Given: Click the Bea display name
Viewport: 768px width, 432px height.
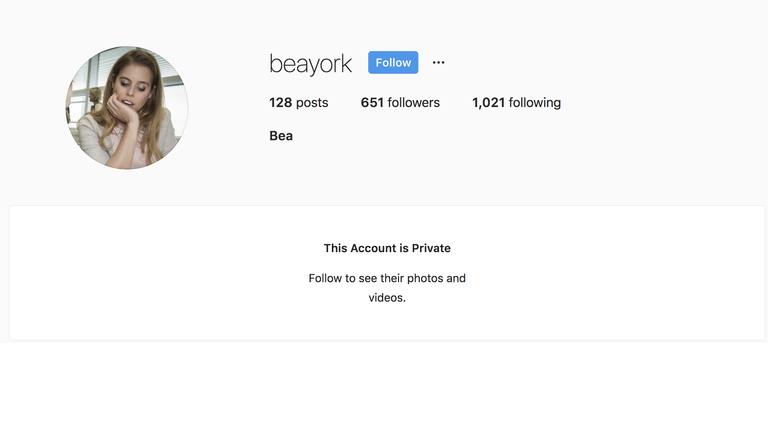Looking at the screenshot, I should click(281, 136).
